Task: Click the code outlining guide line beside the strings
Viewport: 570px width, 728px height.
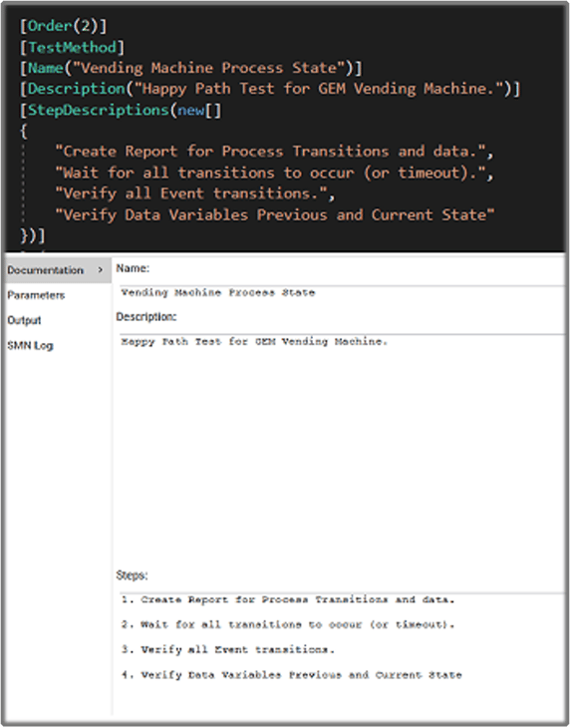Action: [x=23, y=183]
